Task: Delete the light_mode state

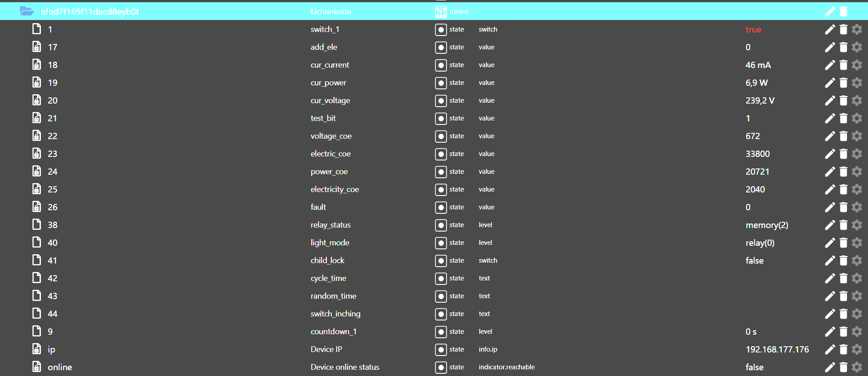Action: coord(844,243)
